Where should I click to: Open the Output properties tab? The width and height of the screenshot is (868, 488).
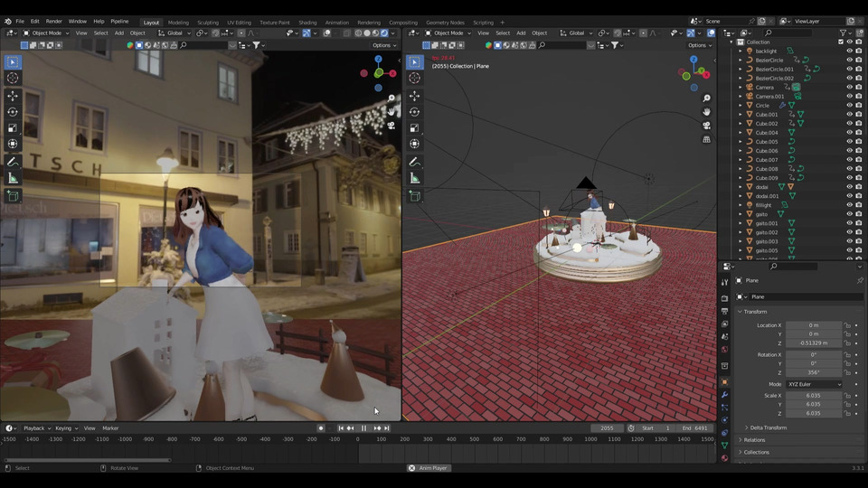tap(724, 311)
